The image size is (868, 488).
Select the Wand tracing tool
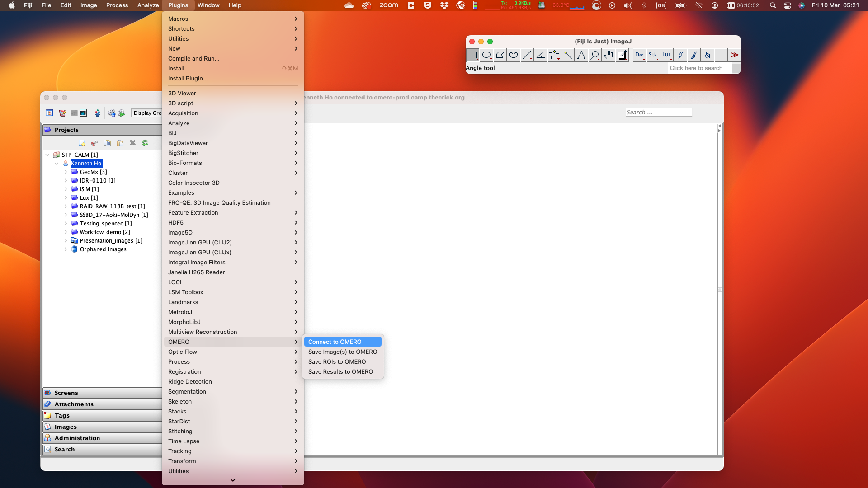click(x=568, y=55)
